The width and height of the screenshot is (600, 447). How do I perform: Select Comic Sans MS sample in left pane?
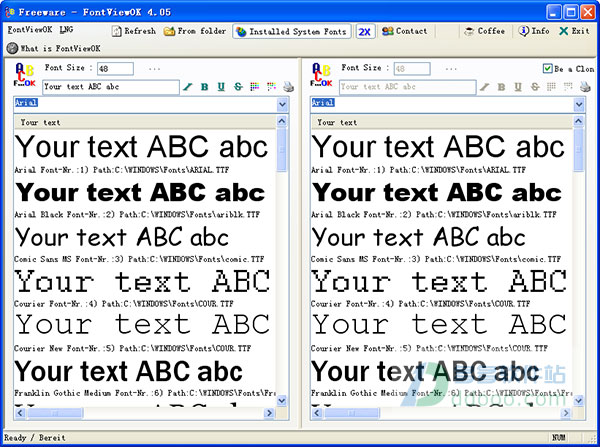click(x=122, y=237)
